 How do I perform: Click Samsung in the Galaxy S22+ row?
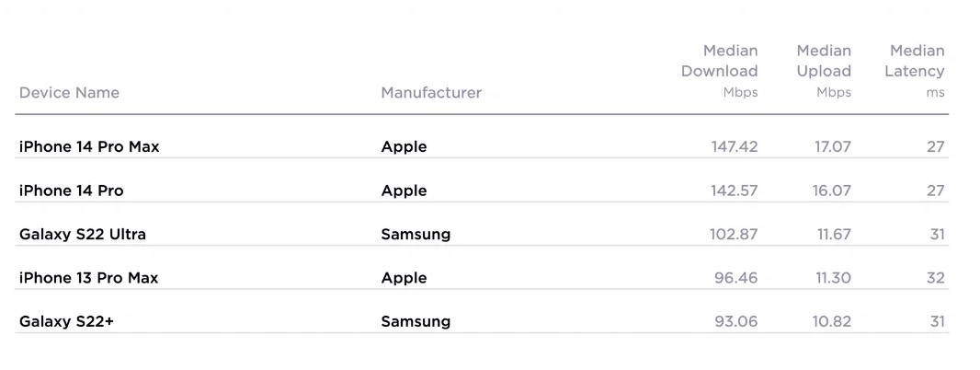click(416, 322)
